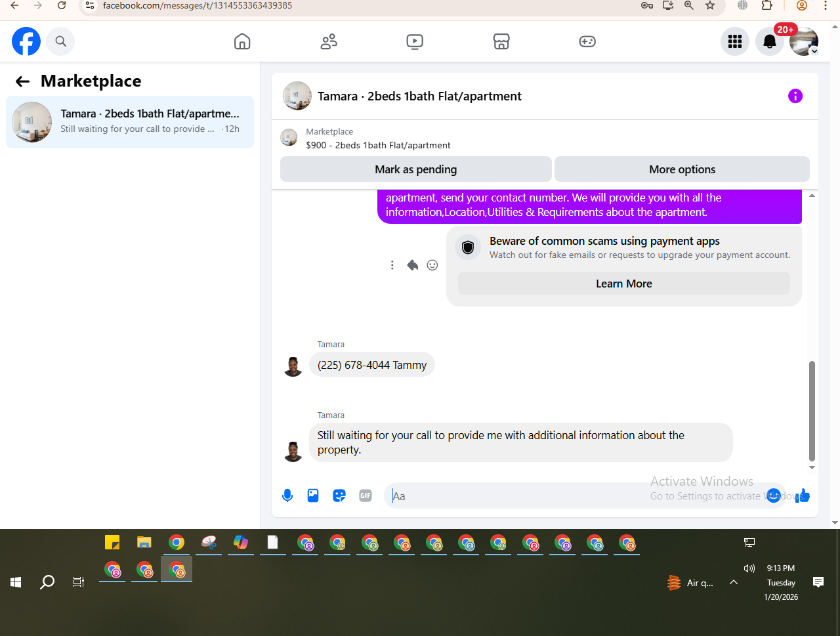Open the Marketplace storefront icon

(501, 41)
